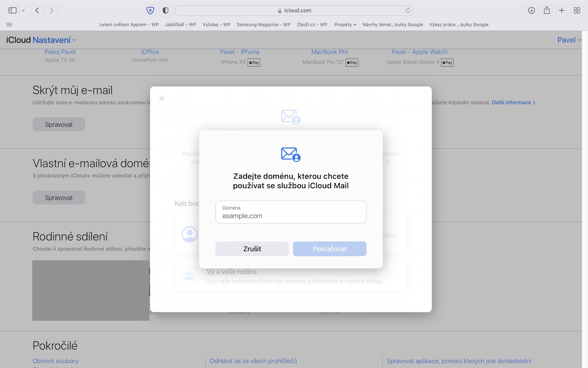Select the 'Pokoj Pavel' Apple TV device
The image size is (588, 368).
(x=60, y=52)
